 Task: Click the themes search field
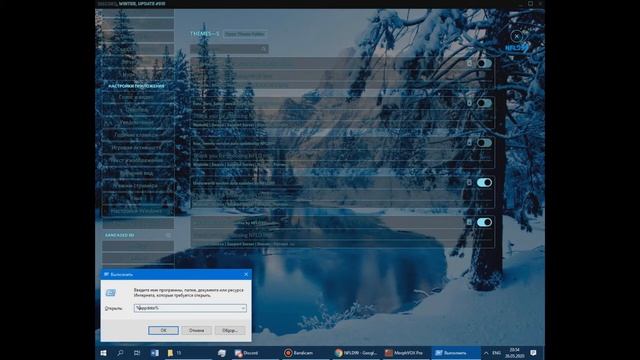(229, 49)
